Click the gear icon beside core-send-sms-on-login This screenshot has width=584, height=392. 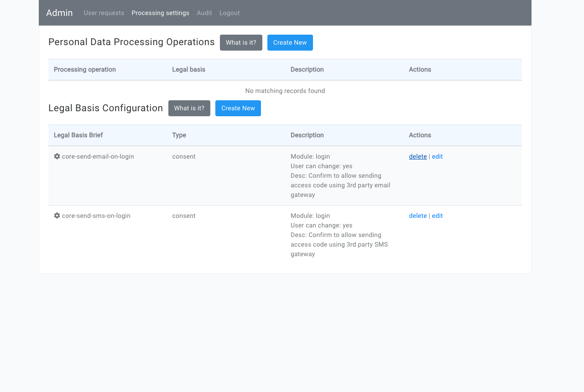[57, 216]
